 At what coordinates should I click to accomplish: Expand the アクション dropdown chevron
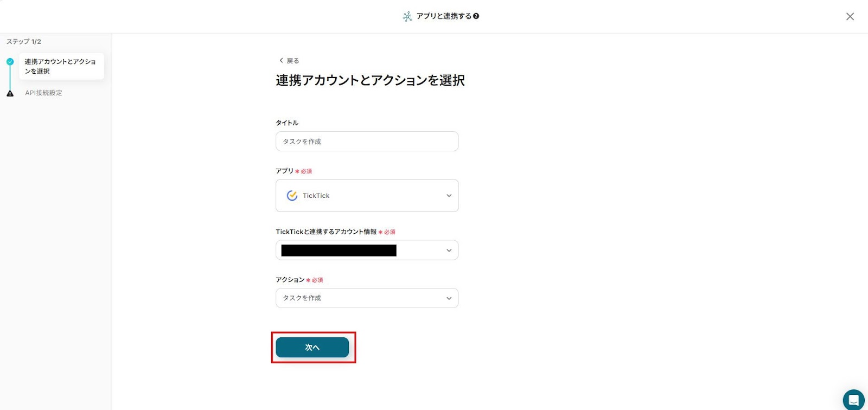coord(449,298)
